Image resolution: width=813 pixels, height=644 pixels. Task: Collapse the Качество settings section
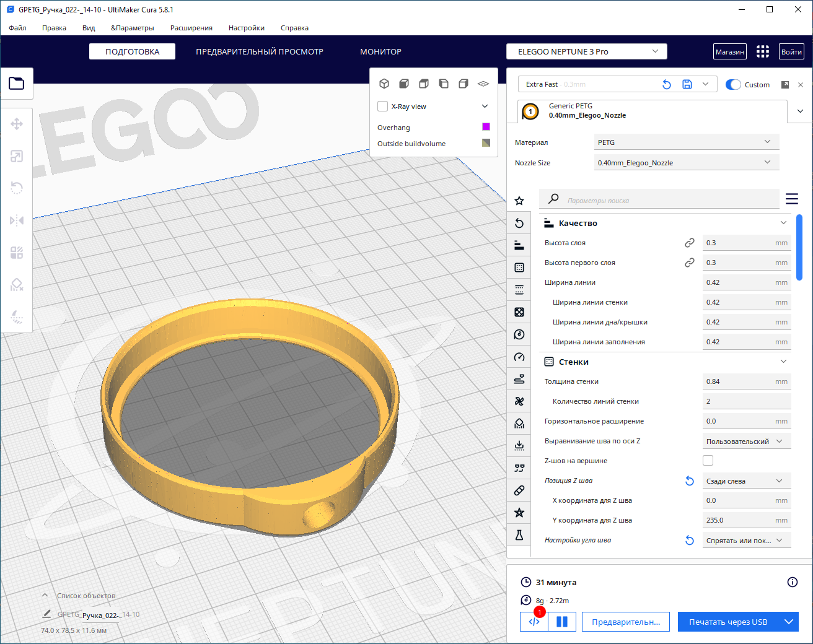pos(783,223)
